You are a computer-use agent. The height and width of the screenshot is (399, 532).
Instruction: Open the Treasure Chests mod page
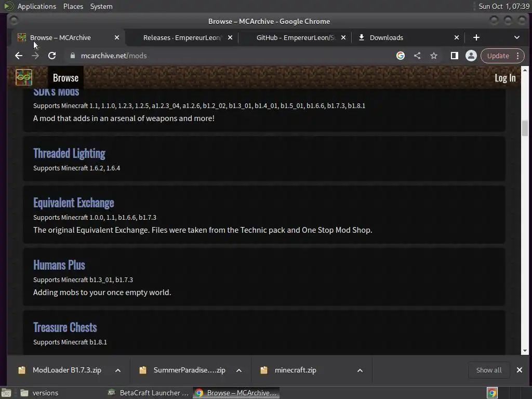(65, 327)
